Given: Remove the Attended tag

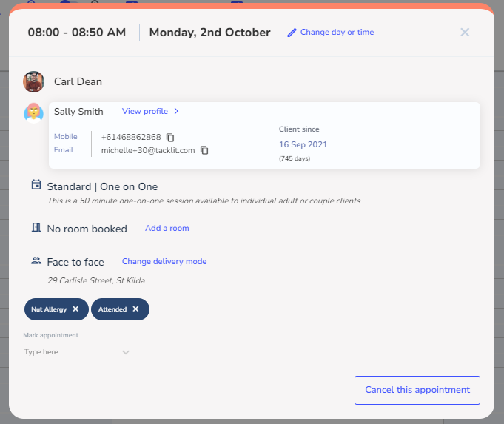Looking at the screenshot, I should pos(135,309).
